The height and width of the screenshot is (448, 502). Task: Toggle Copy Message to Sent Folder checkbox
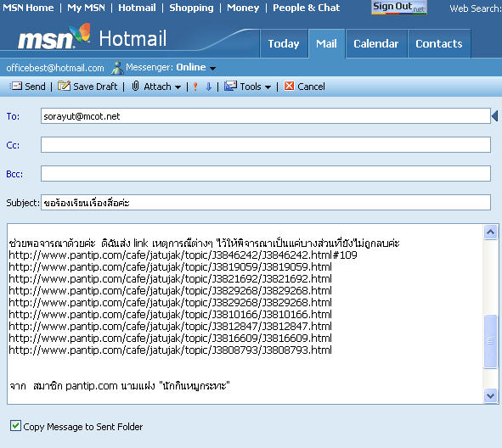(x=15, y=426)
